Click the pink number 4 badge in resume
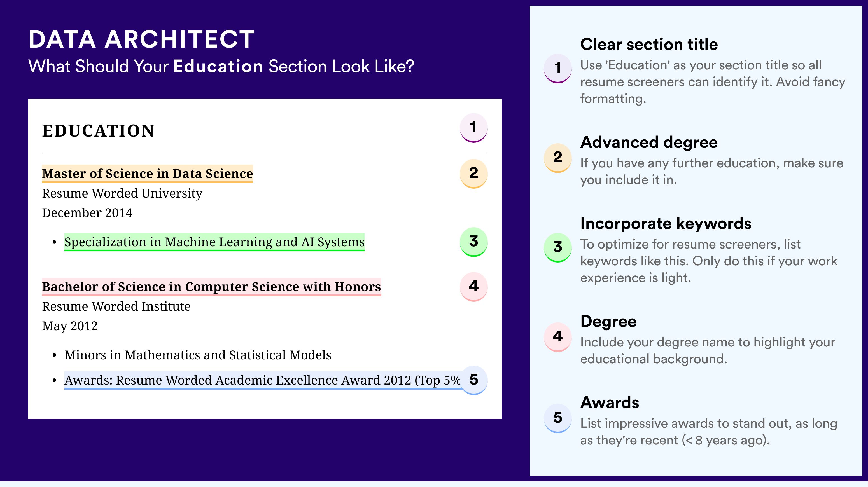 click(473, 287)
